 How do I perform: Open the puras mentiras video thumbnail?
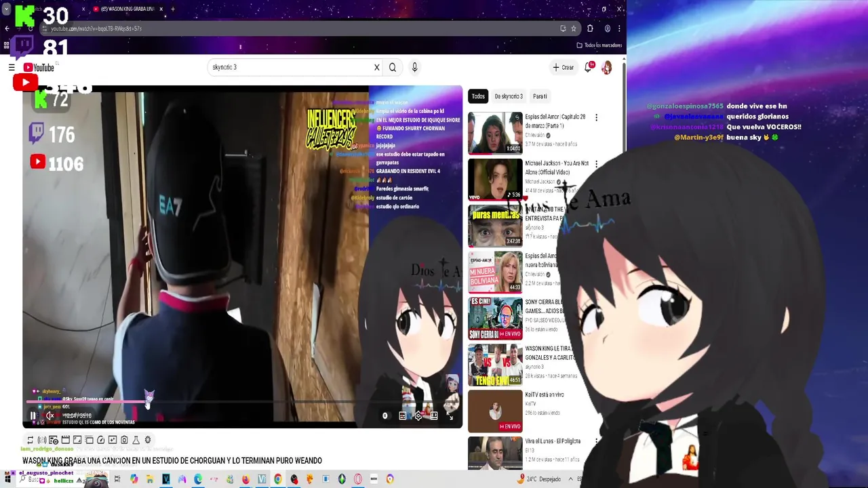pos(495,226)
